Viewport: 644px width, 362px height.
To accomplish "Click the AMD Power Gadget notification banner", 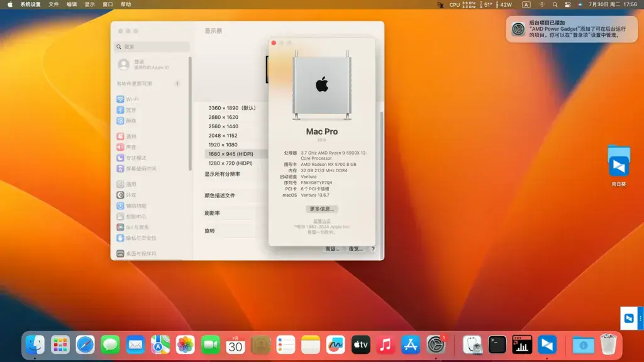I will pyautogui.click(x=572, y=29).
